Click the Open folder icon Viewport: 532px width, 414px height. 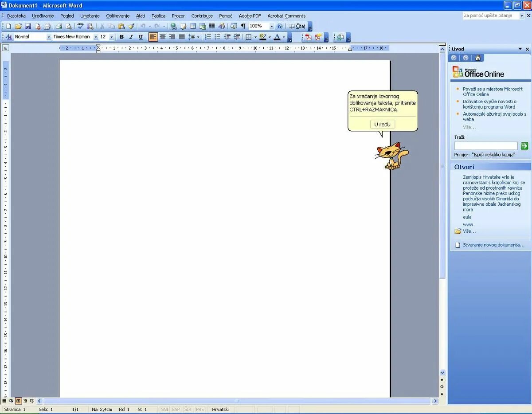(x=18, y=26)
